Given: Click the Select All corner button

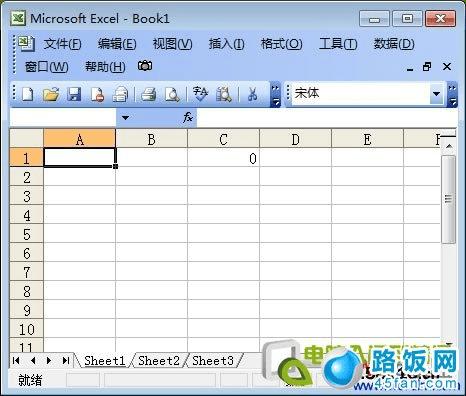Looking at the screenshot, I should tap(27, 139).
